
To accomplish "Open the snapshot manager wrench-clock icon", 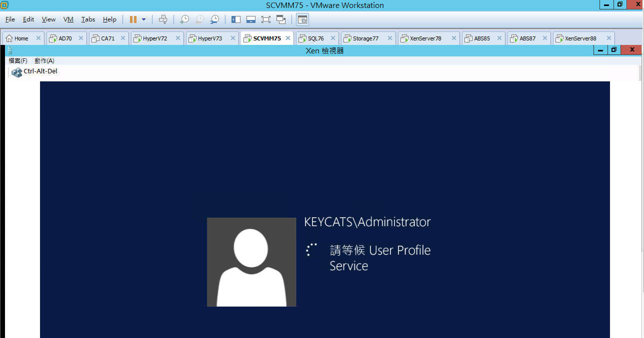I will 214,19.
